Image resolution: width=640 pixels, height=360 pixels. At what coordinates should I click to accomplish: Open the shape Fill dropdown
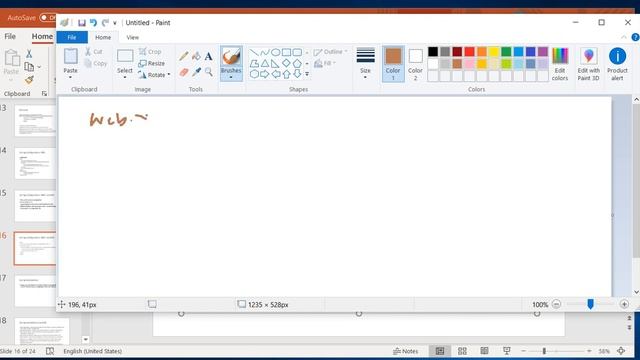click(x=325, y=63)
